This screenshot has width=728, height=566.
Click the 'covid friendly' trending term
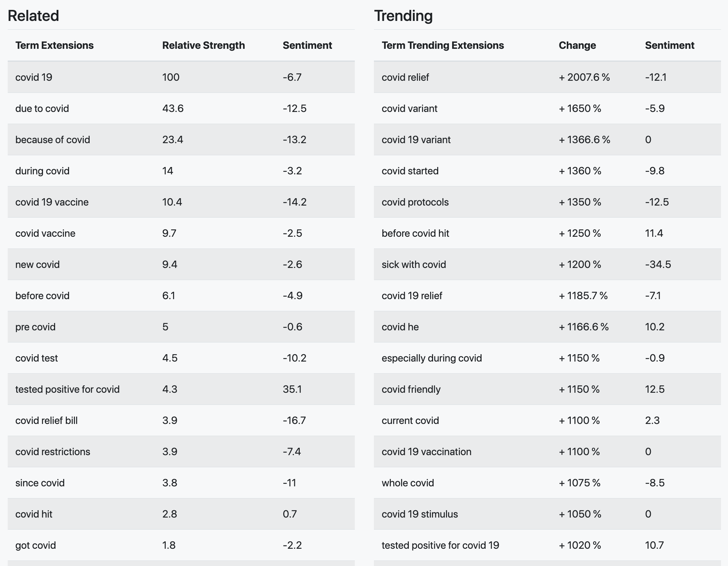[411, 389]
